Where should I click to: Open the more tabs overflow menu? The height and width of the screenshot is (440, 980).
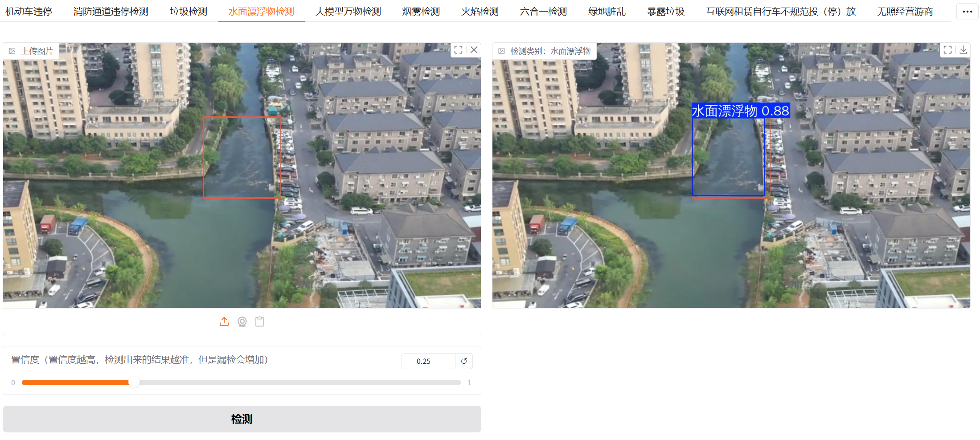[x=967, y=12]
